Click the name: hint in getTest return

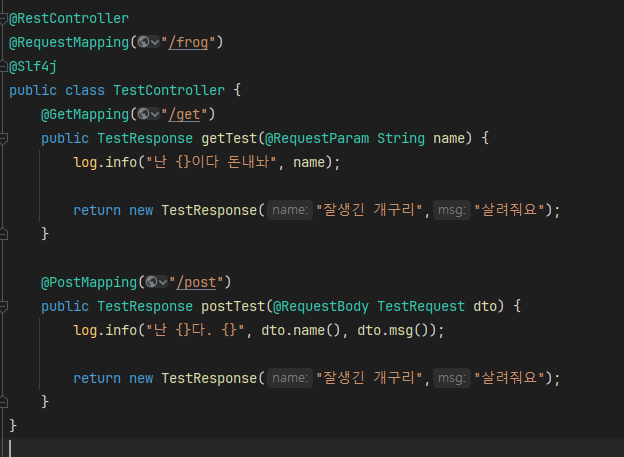[290, 210]
